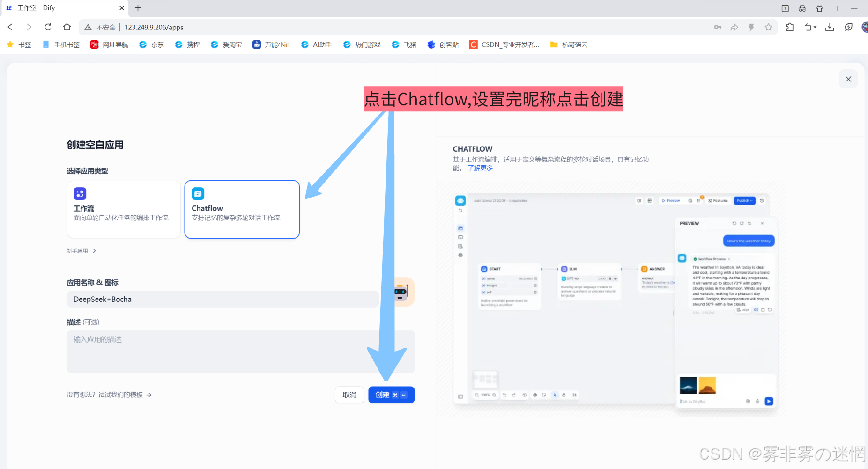Open the undo closed tab dropdown
868x469 pixels.
(x=810, y=27)
